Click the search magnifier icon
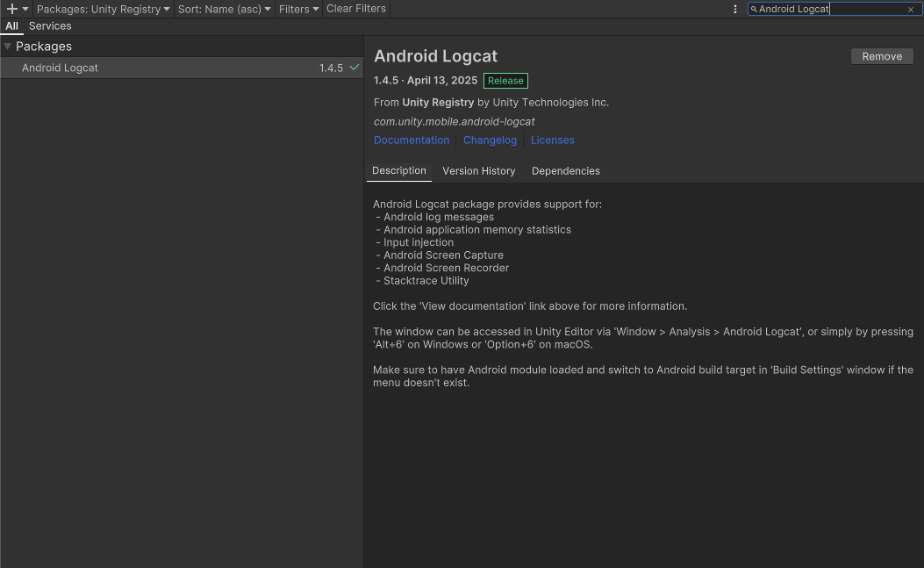This screenshot has height=568, width=924. coord(754,9)
